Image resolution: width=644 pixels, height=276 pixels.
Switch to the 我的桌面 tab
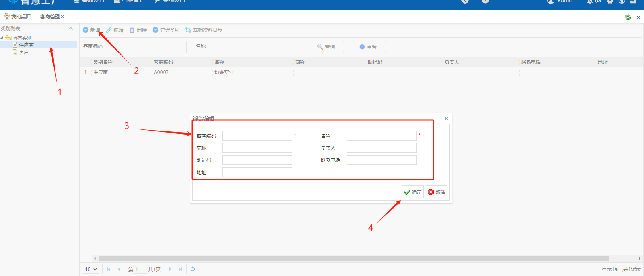17,17
